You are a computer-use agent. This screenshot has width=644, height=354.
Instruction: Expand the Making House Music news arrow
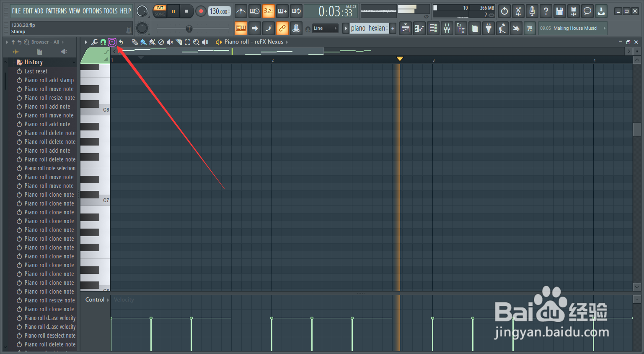604,29
